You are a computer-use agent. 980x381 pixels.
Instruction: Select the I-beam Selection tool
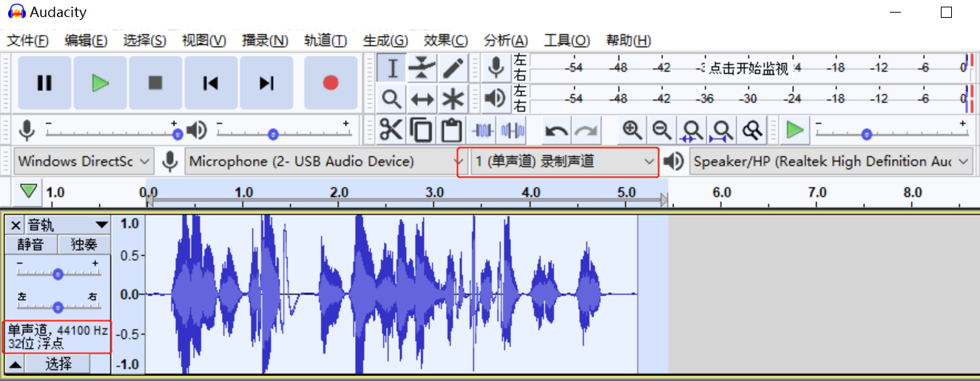(392, 68)
